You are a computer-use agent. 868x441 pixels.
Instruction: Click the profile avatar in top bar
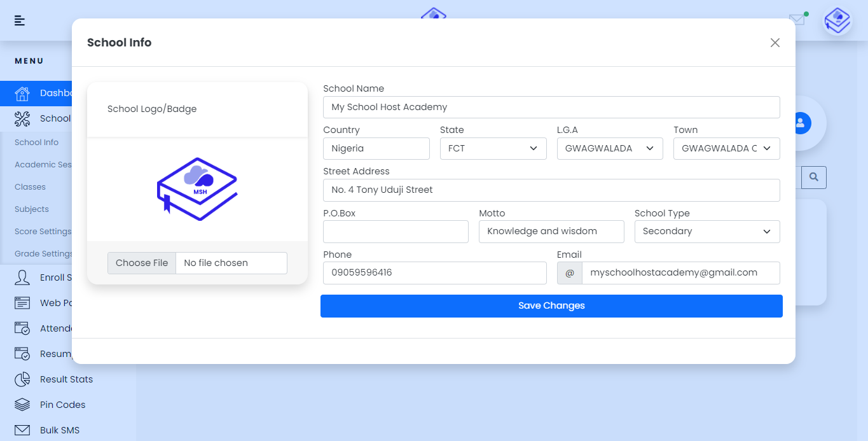click(x=837, y=20)
